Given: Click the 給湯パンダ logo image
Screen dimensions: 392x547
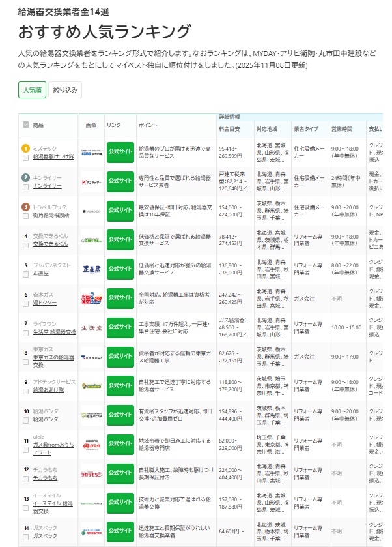Looking at the screenshot, I should [x=91, y=415].
